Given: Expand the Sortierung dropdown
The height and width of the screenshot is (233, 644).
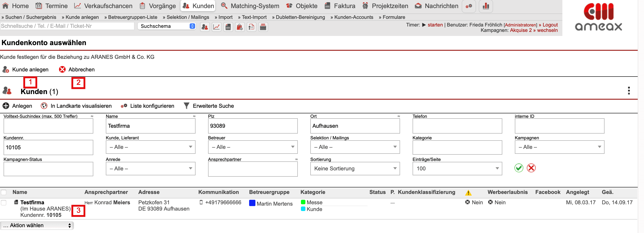Looking at the screenshot, I should click(355, 168).
